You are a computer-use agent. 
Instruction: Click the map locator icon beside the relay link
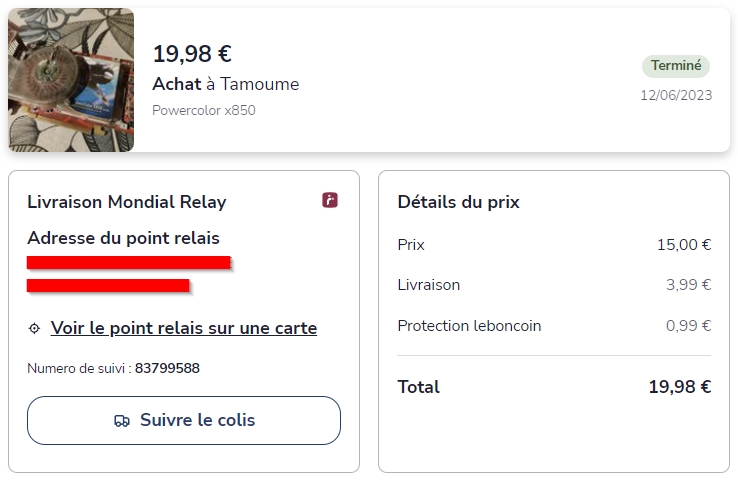[34, 328]
